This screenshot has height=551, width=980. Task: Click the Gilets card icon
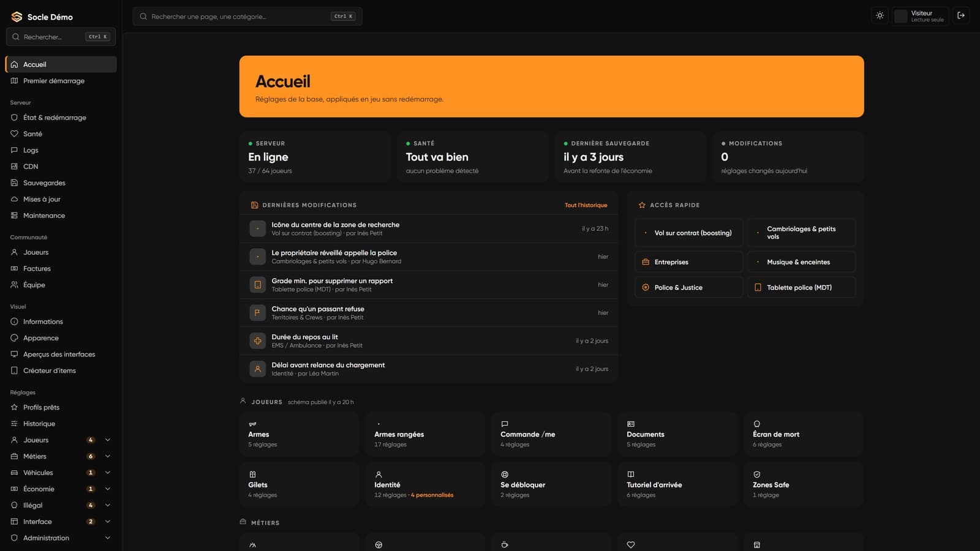click(252, 474)
